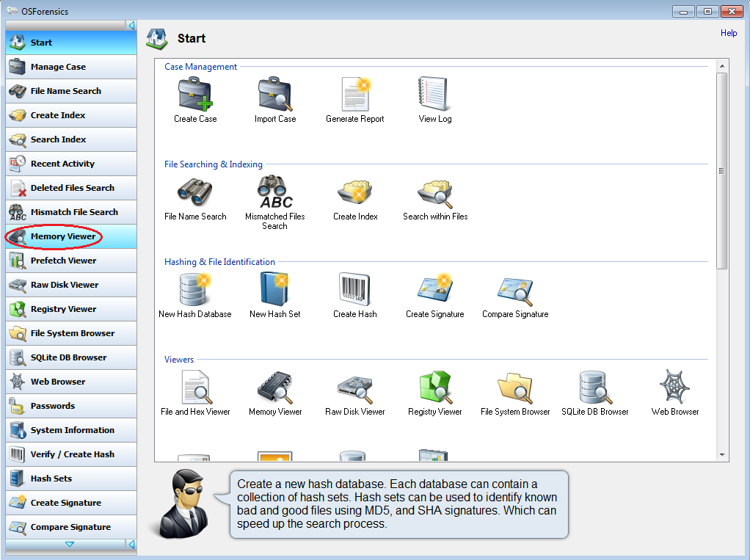Open the Create Hash barcode icon
Image resolution: width=750 pixels, height=560 pixels.
point(355,289)
